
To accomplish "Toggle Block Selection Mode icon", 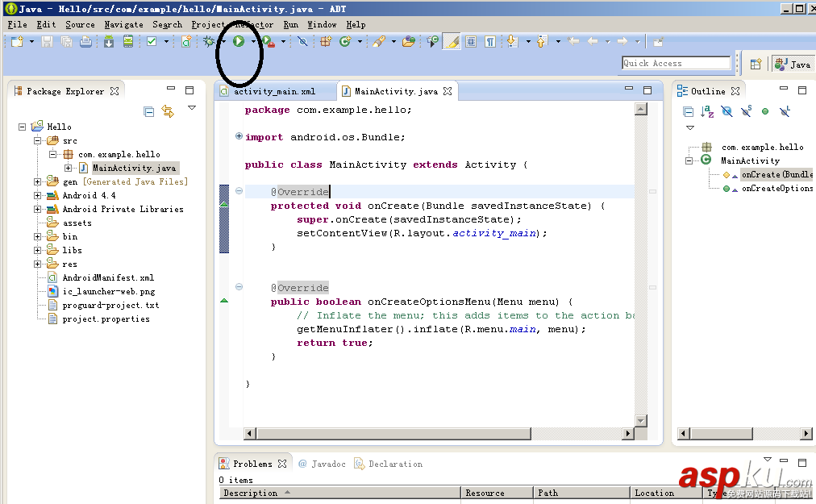I will tap(471, 42).
